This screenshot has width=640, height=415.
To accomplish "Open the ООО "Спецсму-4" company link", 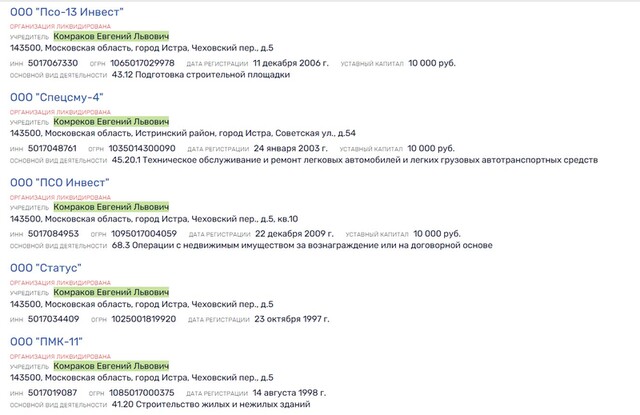I will (x=53, y=97).
